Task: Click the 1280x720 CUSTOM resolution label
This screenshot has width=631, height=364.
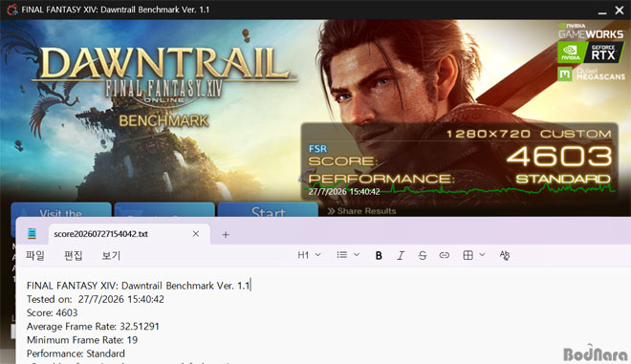Action: click(529, 134)
